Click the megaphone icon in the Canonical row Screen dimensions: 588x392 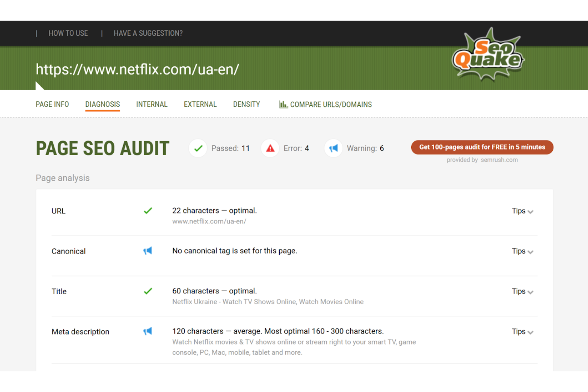pos(148,251)
